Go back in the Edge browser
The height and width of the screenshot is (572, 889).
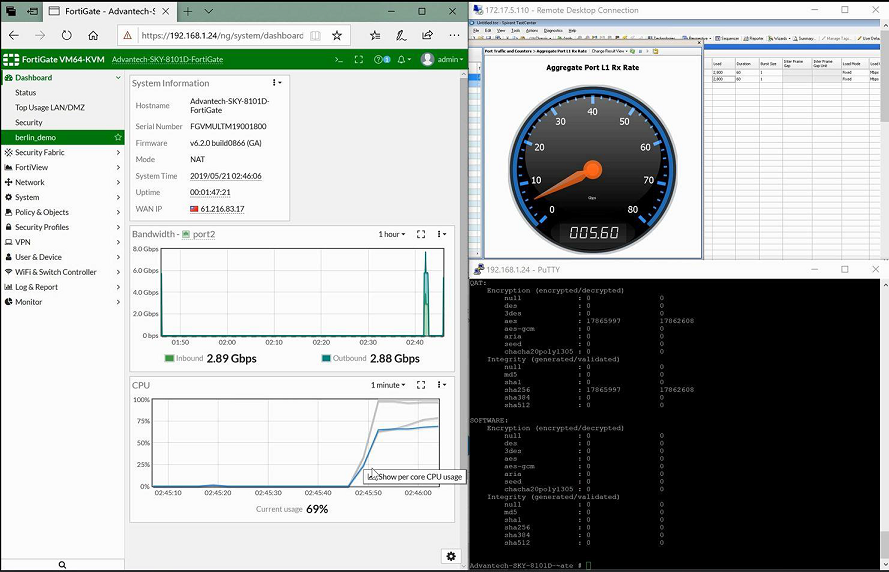coord(14,35)
